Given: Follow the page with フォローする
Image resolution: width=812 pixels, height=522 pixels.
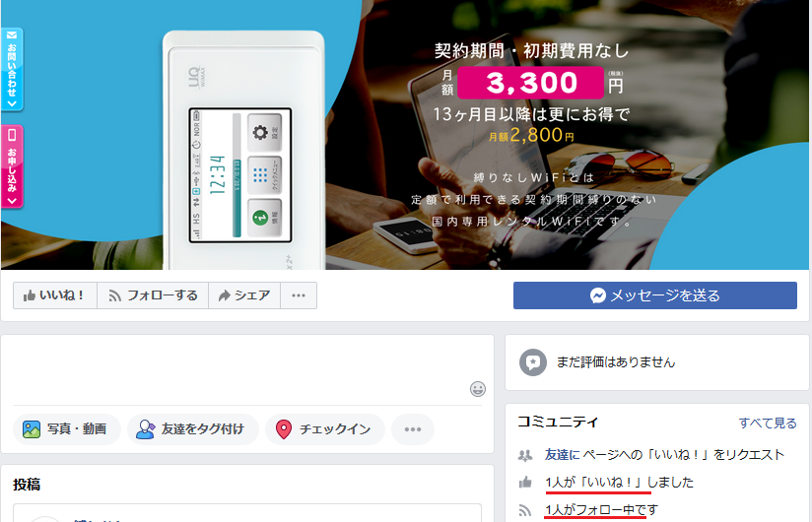Looking at the screenshot, I should point(153,295).
